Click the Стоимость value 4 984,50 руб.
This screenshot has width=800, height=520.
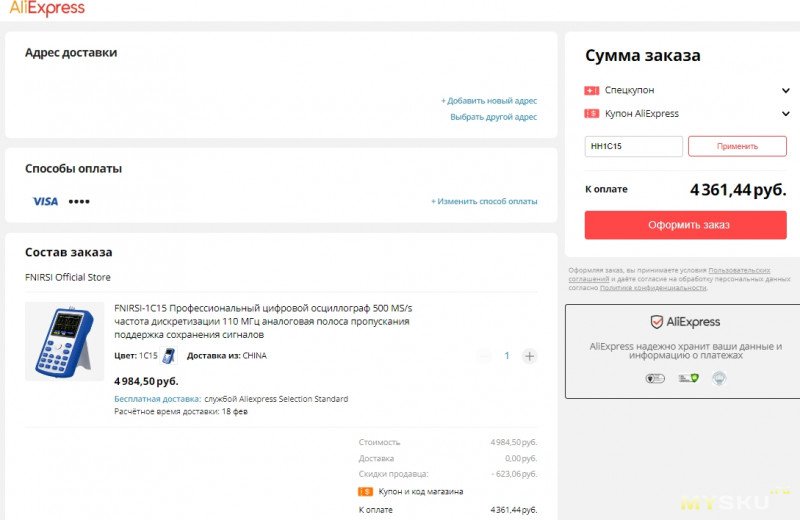pyautogui.click(x=514, y=442)
